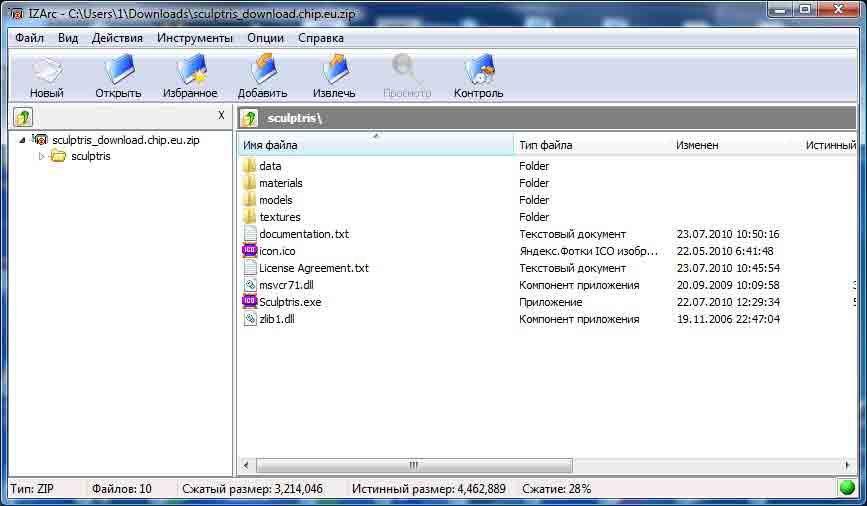Click Истинный размер: 4,462,889 in status bar

point(429,489)
